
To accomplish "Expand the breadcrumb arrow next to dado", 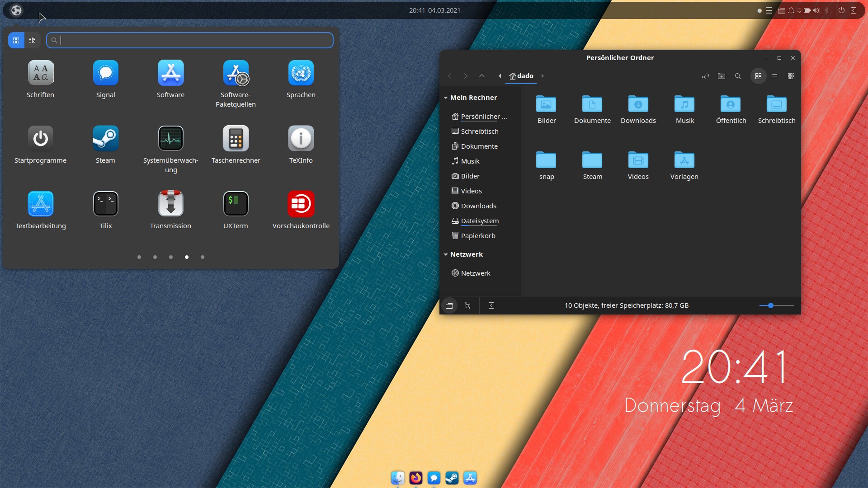I will [542, 76].
